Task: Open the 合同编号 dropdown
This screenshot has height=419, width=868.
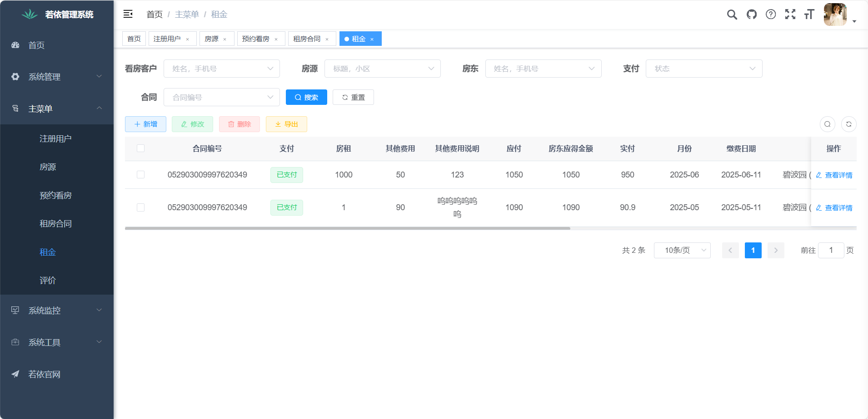Action: pyautogui.click(x=222, y=97)
